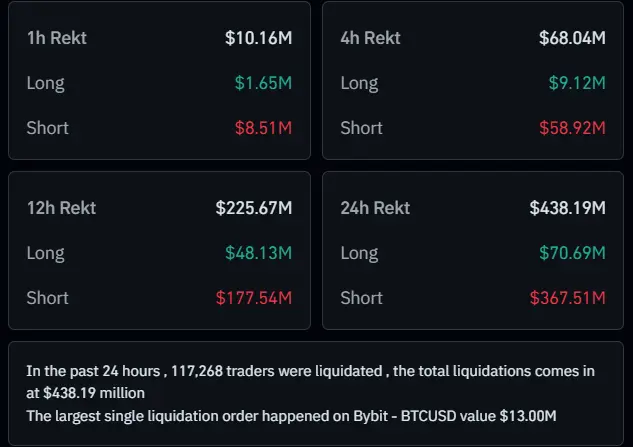Click the 12h Short value $177.54M
This screenshot has width=633, height=447.
click(x=254, y=298)
